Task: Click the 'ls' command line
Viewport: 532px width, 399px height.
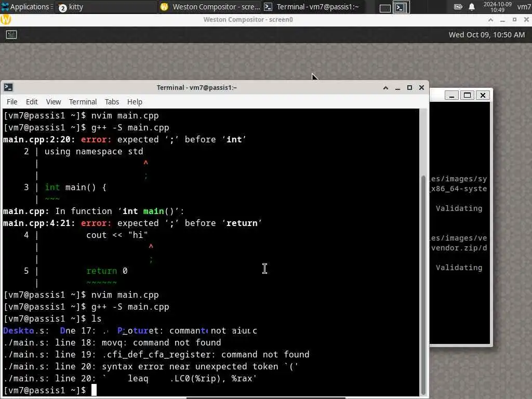Action: (52, 318)
